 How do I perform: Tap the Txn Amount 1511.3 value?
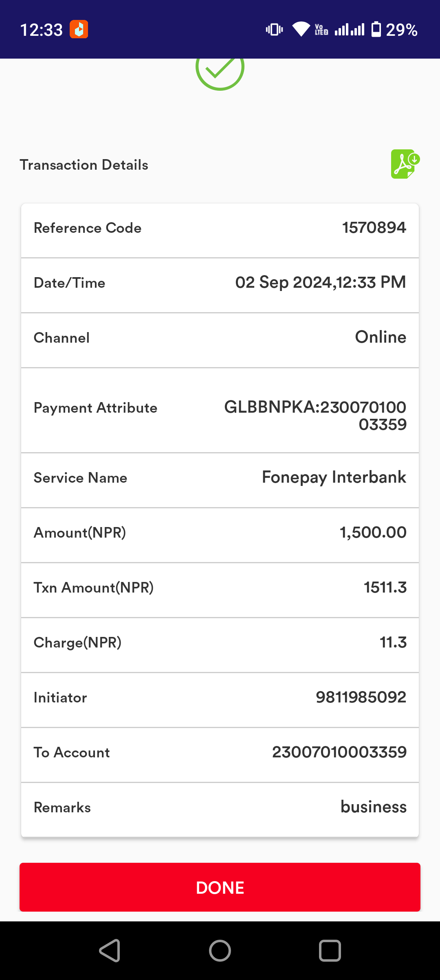(x=385, y=587)
